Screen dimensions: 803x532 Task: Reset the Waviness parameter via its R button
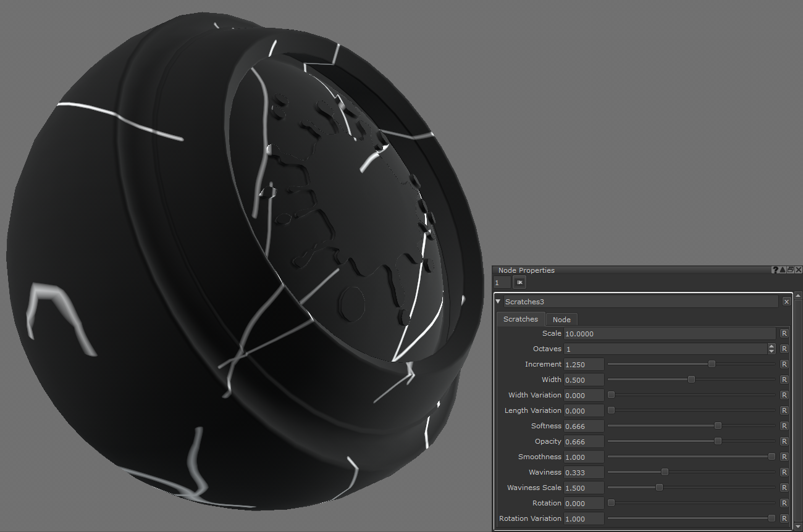(x=784, y=472)
